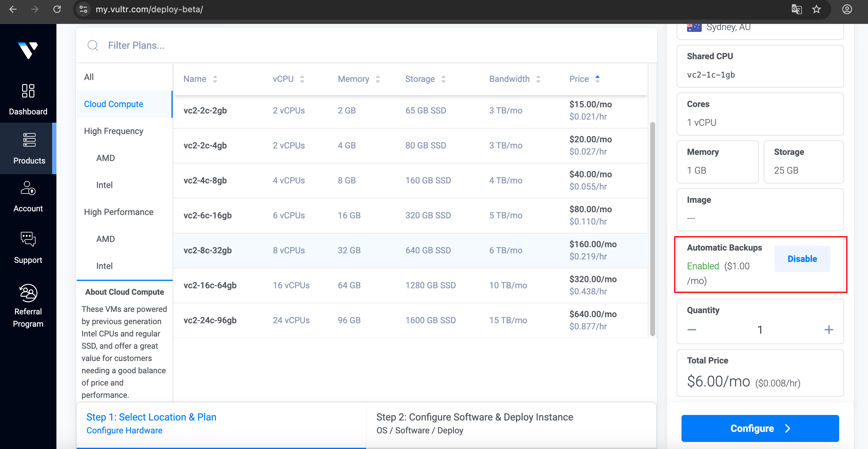Bookmark page with star icon
Screen dimensions: 868x449
(x=816, y=9)
